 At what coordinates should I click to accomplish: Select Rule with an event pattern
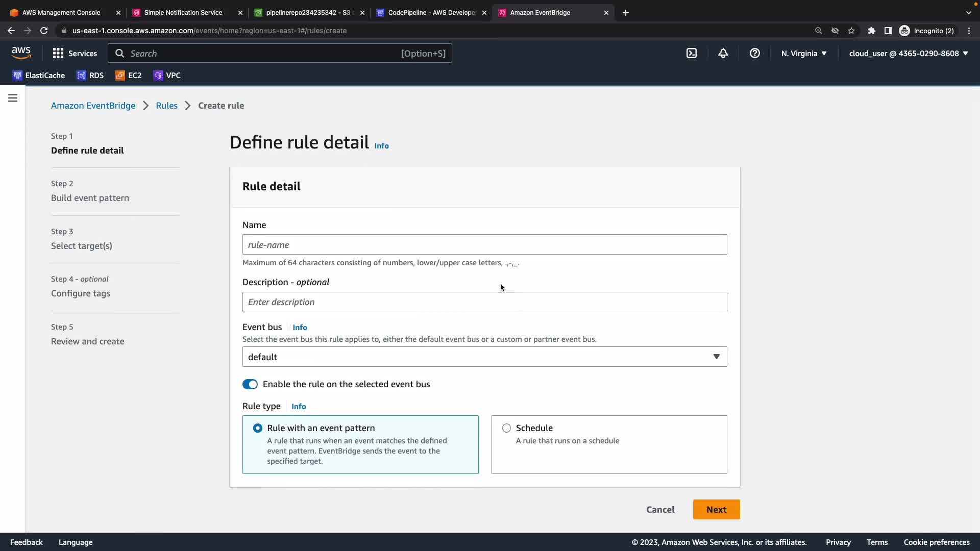(x=258, y=428)
